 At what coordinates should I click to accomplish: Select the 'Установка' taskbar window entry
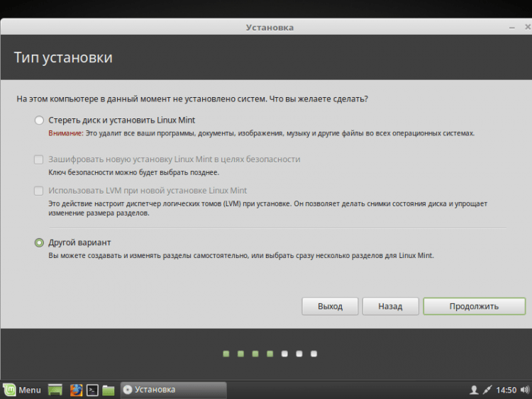(173, 390)
